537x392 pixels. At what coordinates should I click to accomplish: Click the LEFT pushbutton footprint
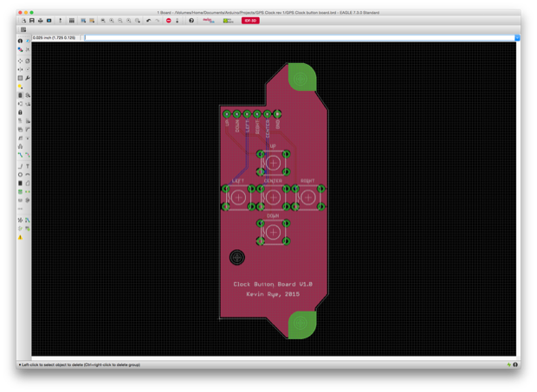(x=238, y=197)
